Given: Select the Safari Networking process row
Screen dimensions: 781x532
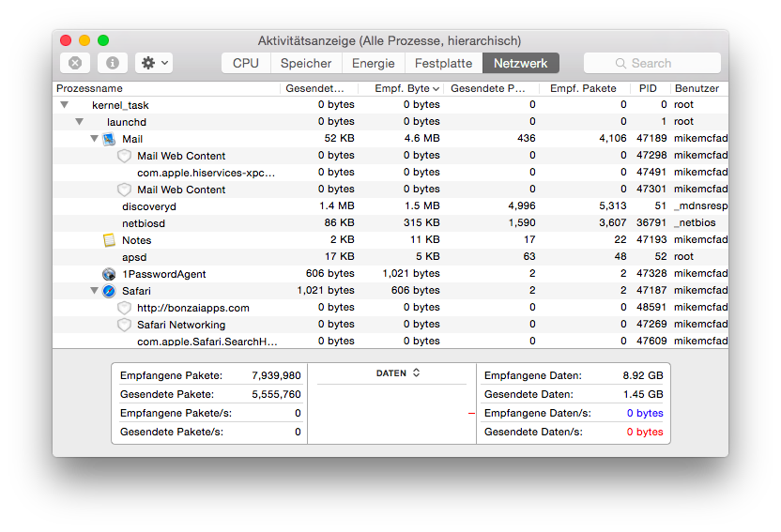Looking at the screenshot, I should tap(390, 325).
